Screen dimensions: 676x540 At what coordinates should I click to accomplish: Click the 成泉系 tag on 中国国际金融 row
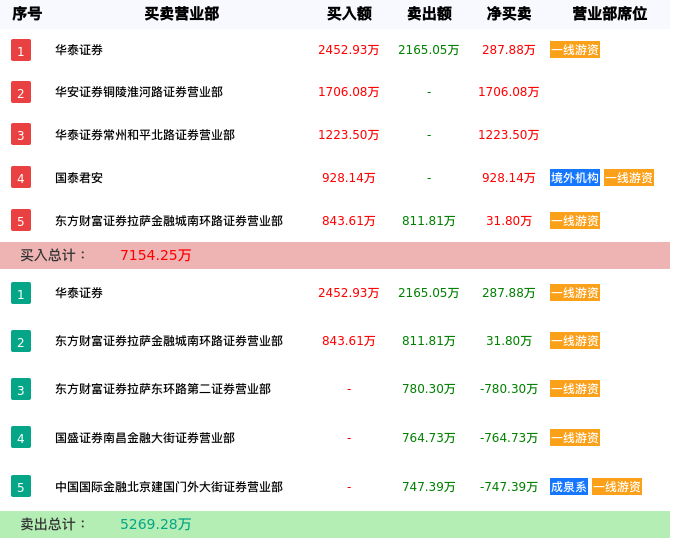pos(569,487)
